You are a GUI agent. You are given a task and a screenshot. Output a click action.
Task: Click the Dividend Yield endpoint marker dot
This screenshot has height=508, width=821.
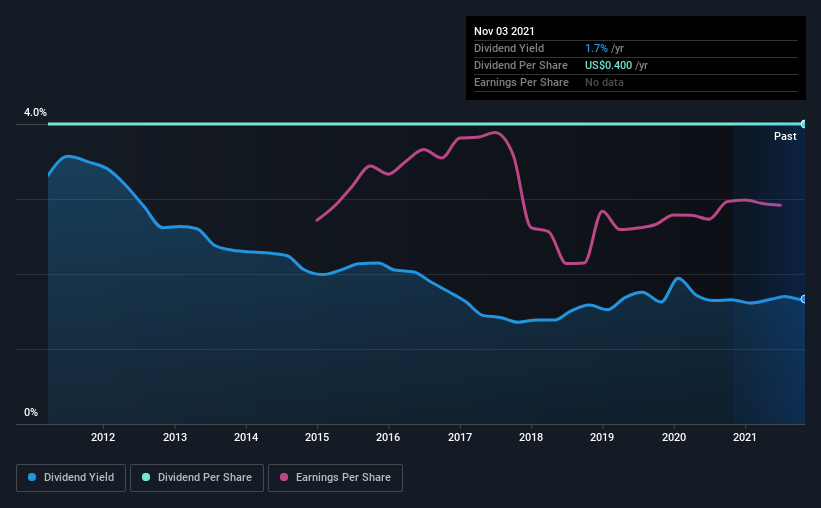point(804,299)
